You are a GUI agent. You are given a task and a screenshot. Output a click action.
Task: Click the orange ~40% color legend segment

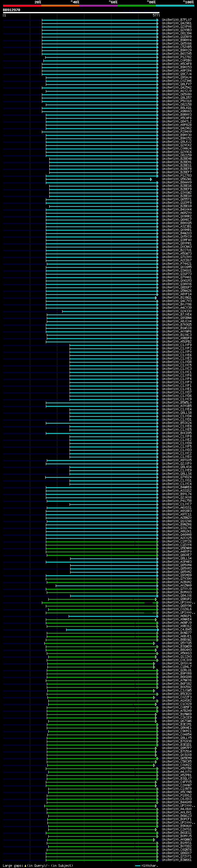[x=60, y=6]
